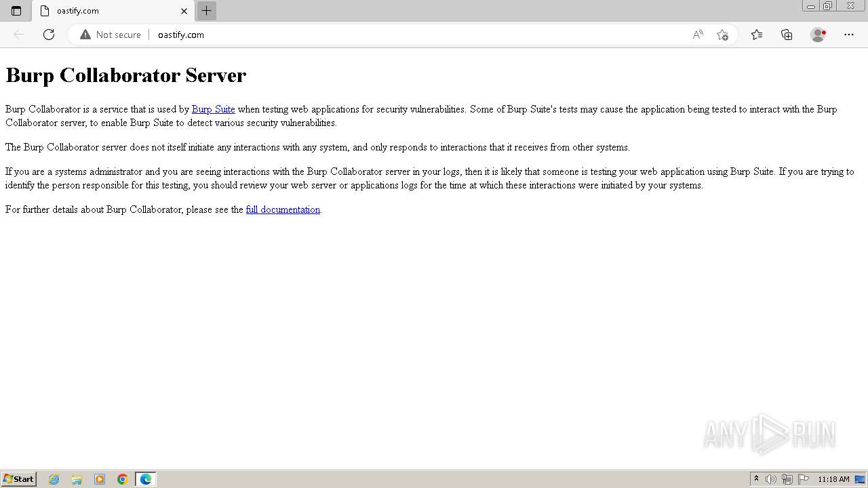This screenshot has width=868, height=488.
Task: Select the oastify.com browser tab
Action: tap(113, 11)
